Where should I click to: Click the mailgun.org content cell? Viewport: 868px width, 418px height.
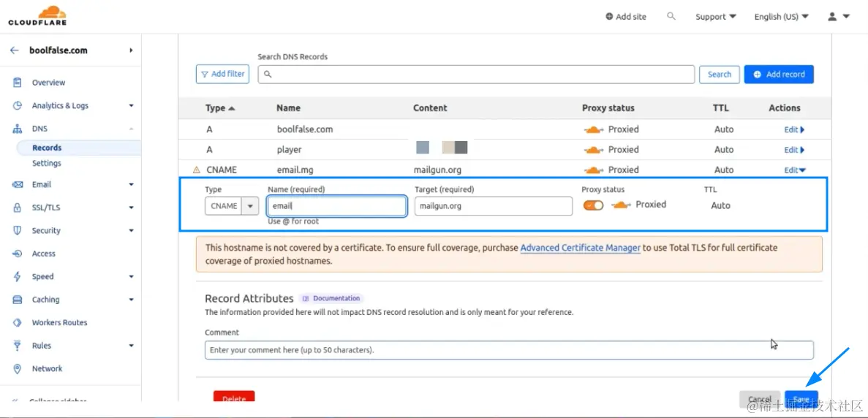[437, 170]
